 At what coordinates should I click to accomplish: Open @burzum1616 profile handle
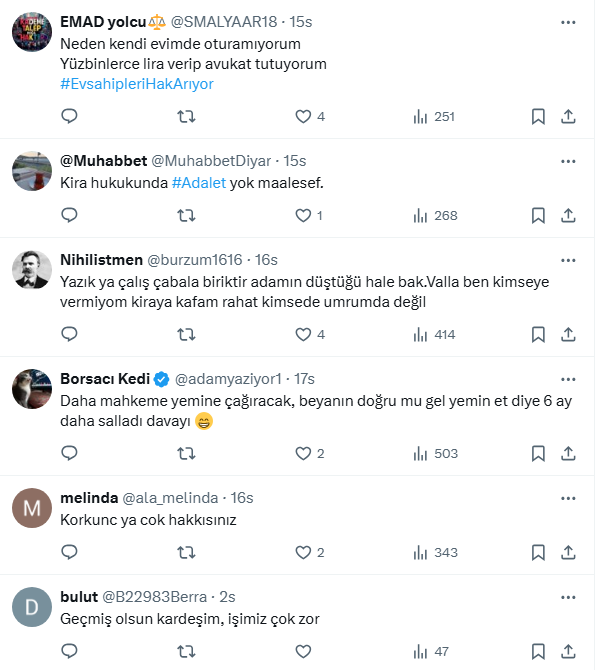click(198, 259)
